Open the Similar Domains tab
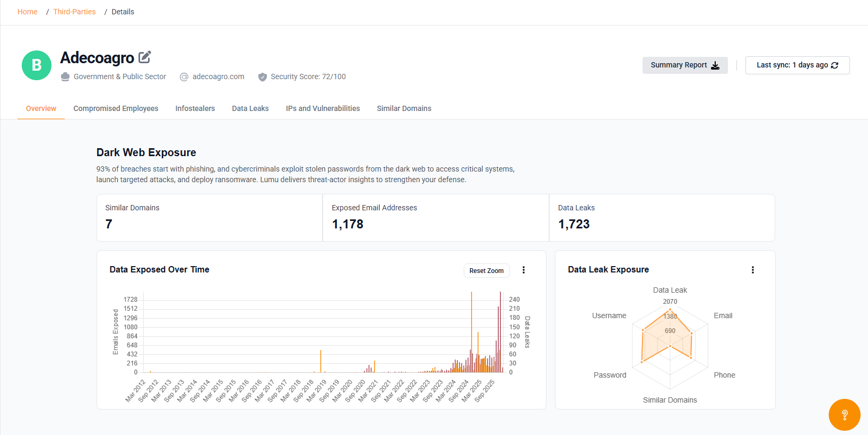This screenshot has width=868, height=435. click(404, 108)
